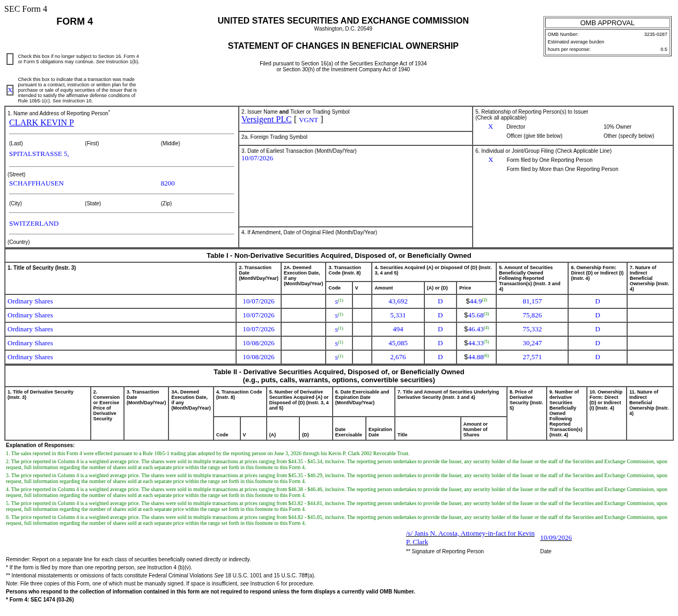
Task: Click the signature date 10/09/2026
Action: (x=556, y=538)
